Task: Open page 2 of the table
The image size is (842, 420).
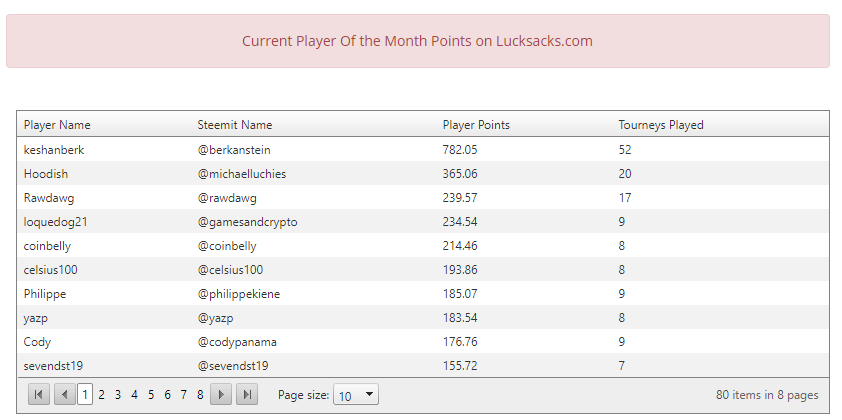Action: coord(101,395)
